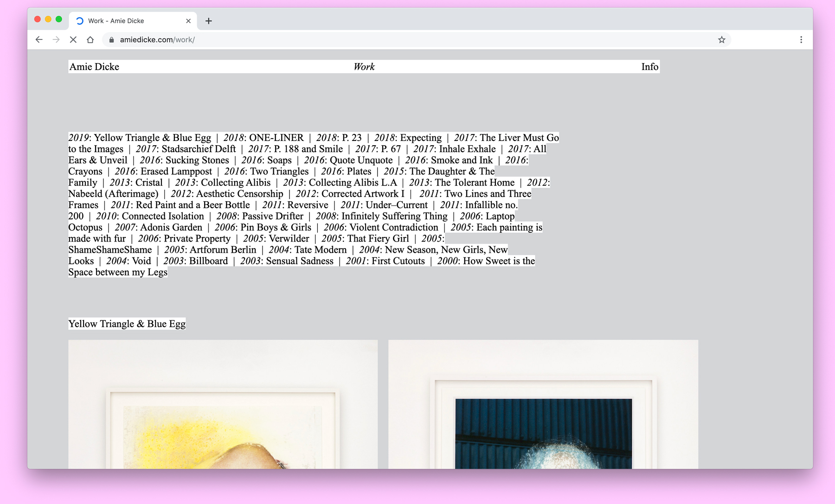Open a new browser tab
This screenshot has width=835, height=504.
pyautogui.click(x=209, y=21)
